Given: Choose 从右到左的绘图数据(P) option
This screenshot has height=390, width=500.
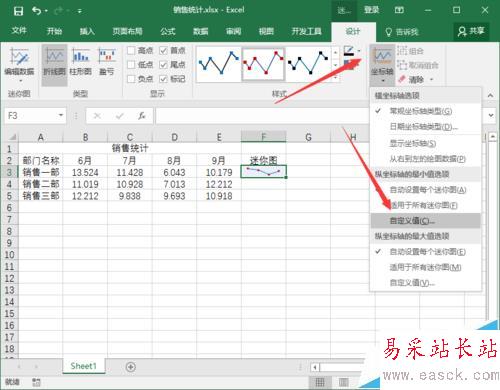Looking at the screenshot, I should coord(425,159).
